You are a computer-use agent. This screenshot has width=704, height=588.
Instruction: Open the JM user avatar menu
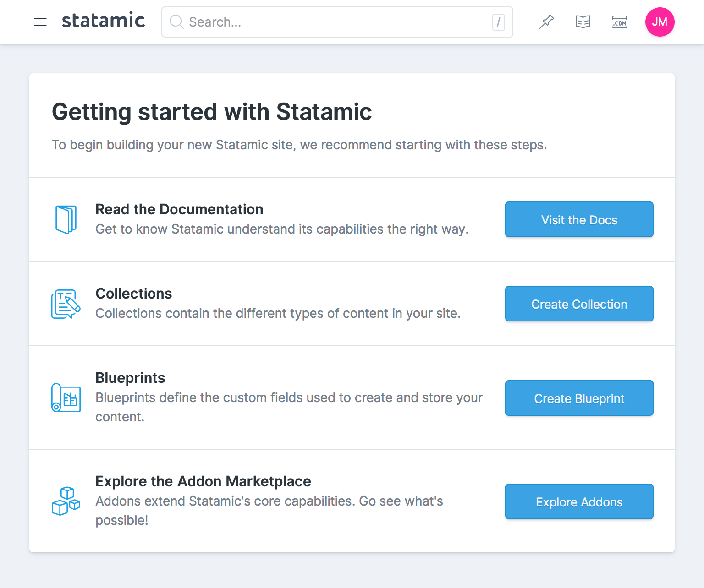click(x=660, y=22)
